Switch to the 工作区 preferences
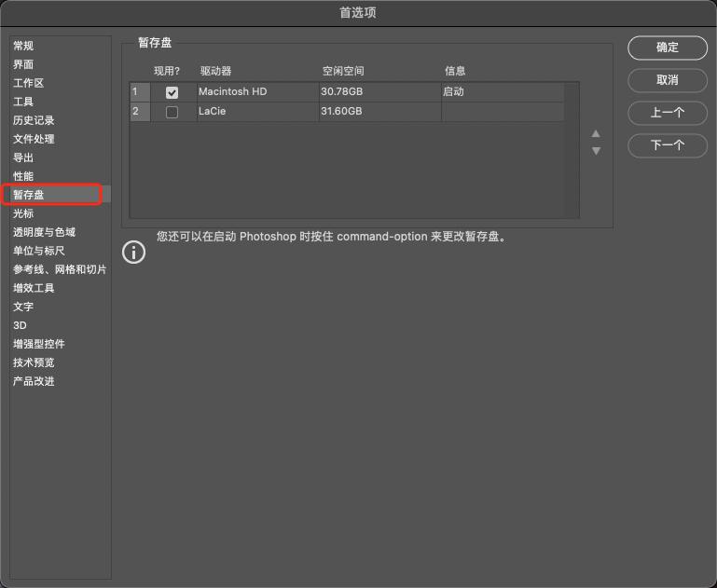 [x=28, y=83]
